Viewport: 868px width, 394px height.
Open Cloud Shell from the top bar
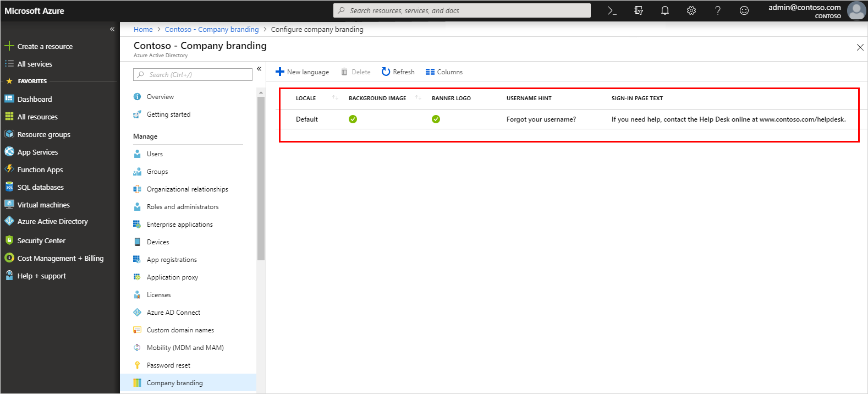[x=612, y=10]
